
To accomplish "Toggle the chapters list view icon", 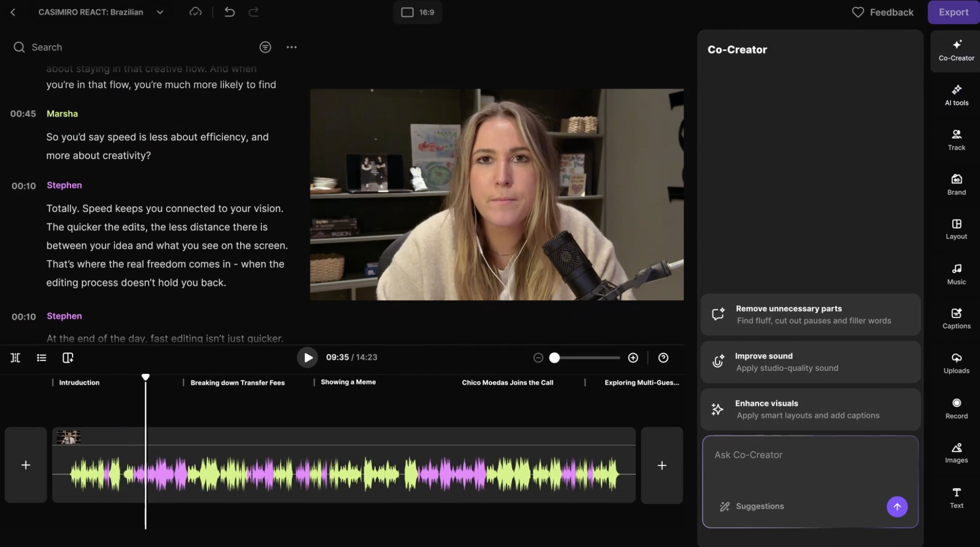I will 42,358.
